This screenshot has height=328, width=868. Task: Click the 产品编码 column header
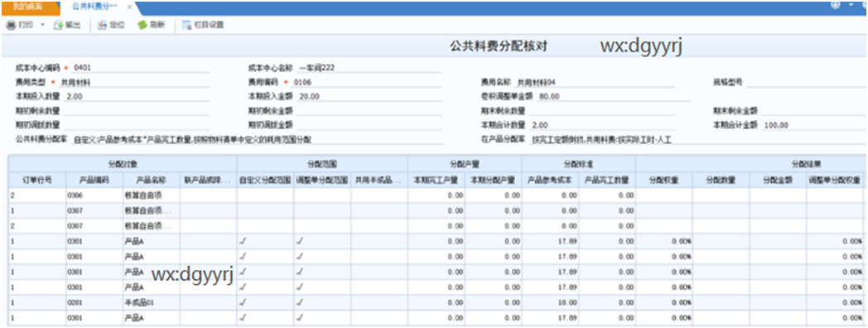point(94,180)
